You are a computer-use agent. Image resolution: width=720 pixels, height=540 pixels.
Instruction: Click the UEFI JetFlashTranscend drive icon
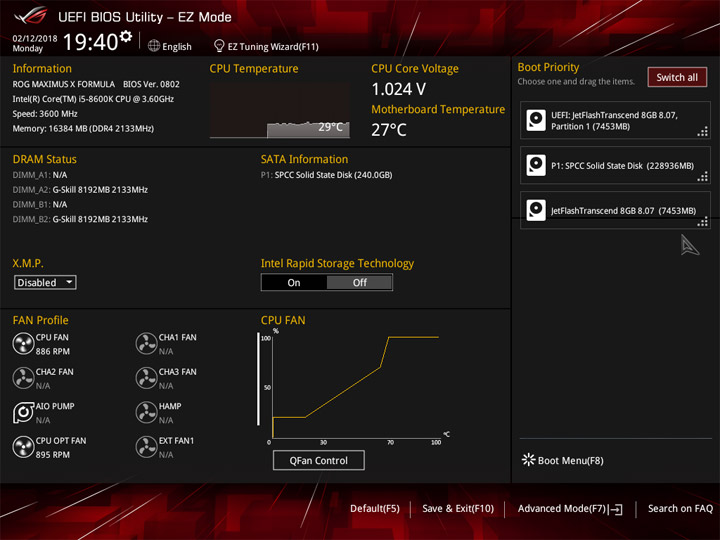[536, 120]
